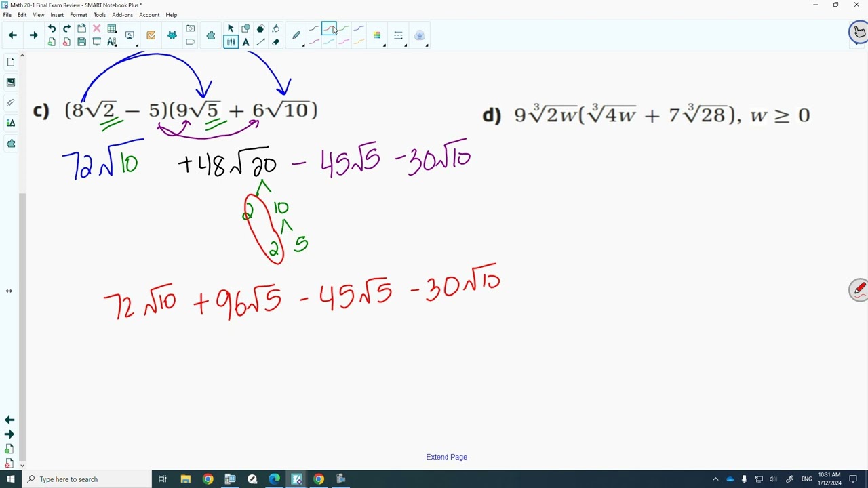Click sidebar bottom next page arrow

point(9,434)
